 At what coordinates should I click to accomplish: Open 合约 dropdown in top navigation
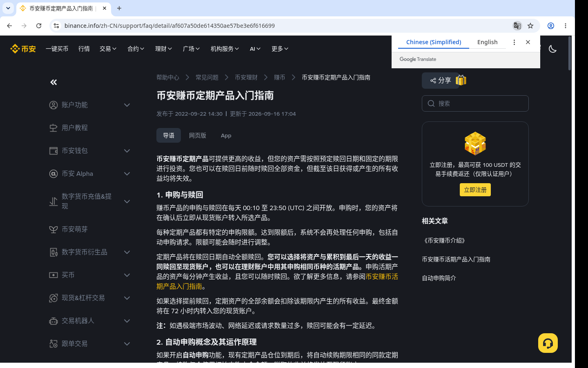pyautogui.click(x=136, y=49)
